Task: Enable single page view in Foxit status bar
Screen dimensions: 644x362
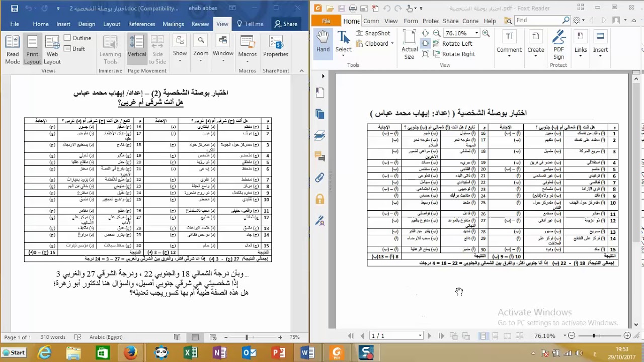Action: point(483,336)
